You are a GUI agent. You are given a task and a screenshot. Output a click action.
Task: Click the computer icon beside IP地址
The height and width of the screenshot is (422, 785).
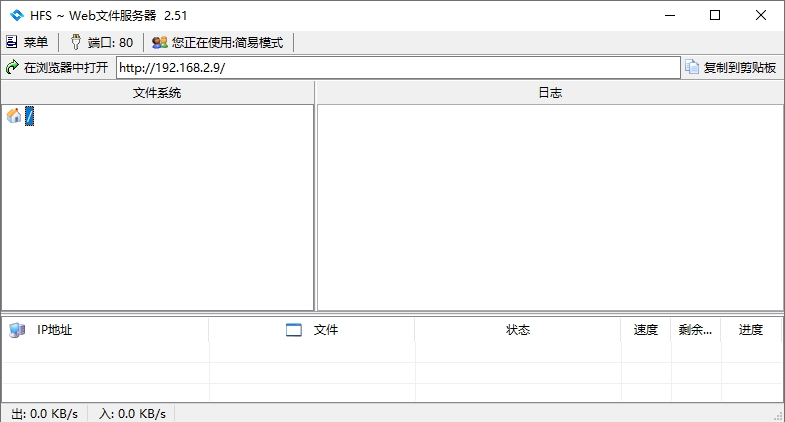click(x=17, y=330)
